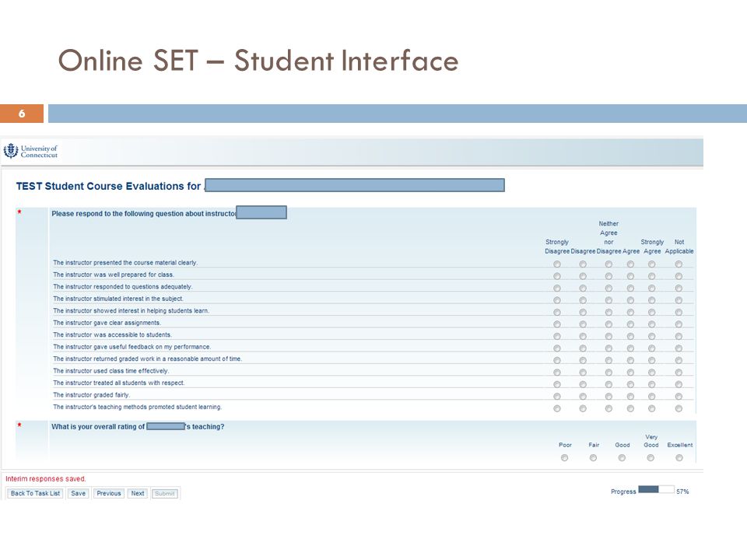747x560 pixels.
Task: Click the 'TEST Student Course Evaluations for' heading
Action: click(108, 186)
